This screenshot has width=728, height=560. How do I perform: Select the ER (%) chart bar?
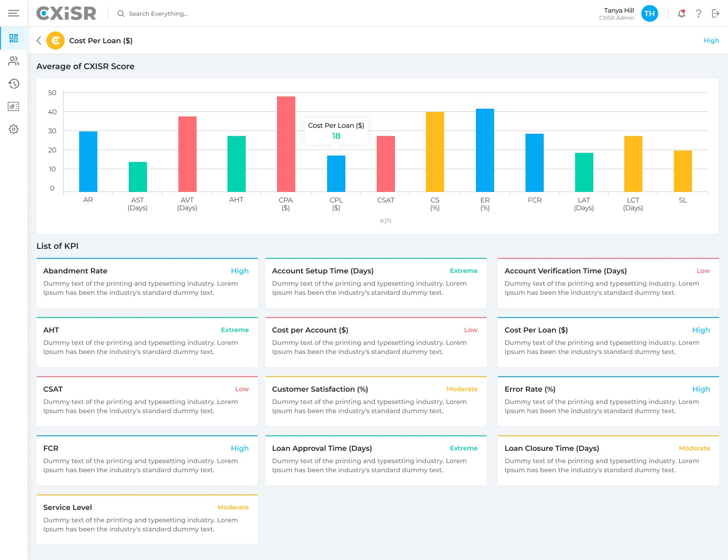[485, 150]
